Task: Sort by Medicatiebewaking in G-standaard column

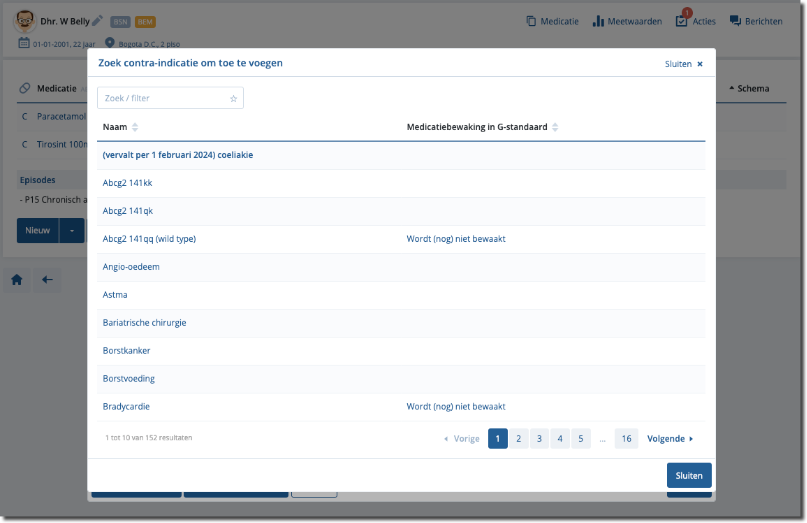Action: point(555,127)
